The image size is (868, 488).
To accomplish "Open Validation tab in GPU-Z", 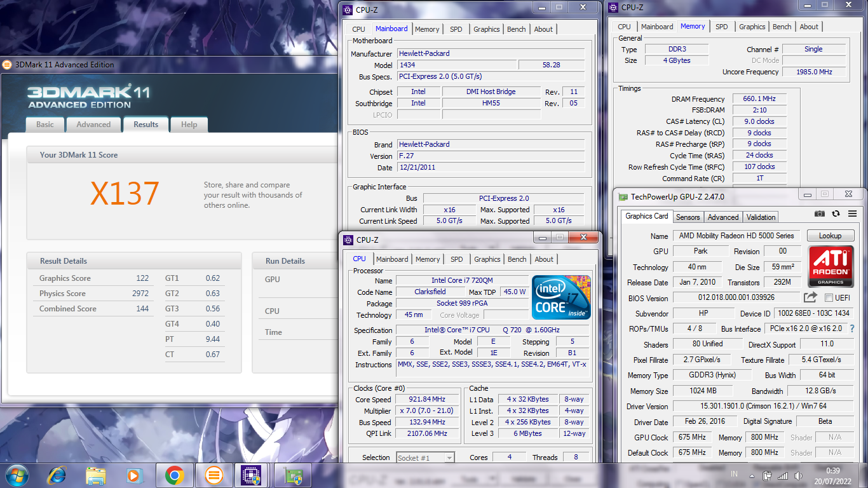I will (761, 217).
